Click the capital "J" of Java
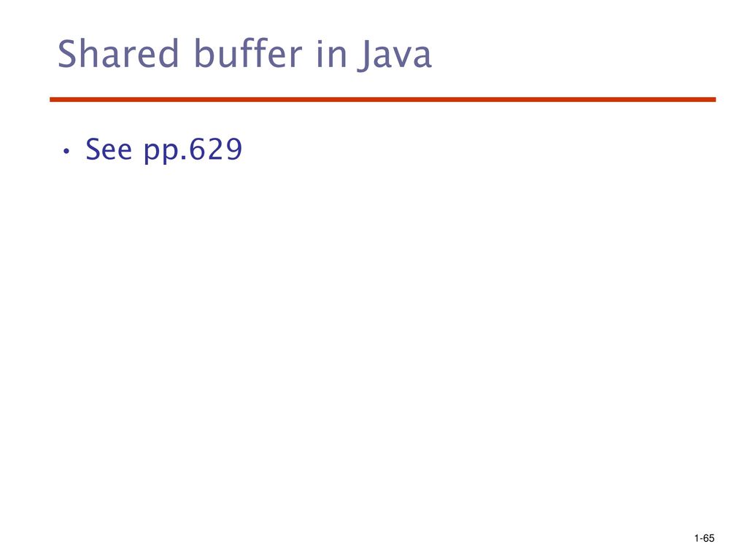 pos(365,55)
